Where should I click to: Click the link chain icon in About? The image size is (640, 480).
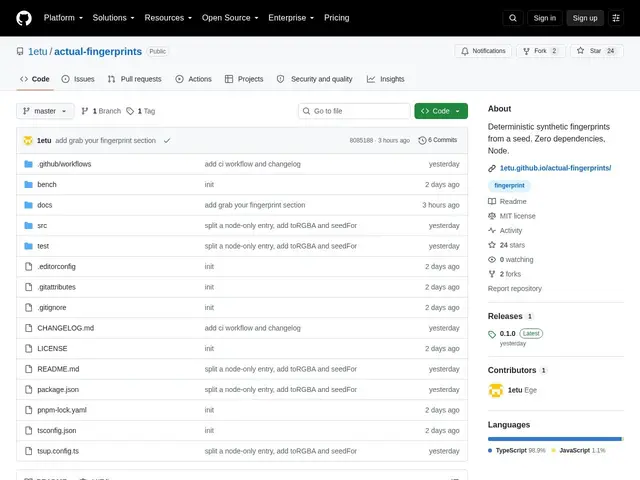pos(492,168)
